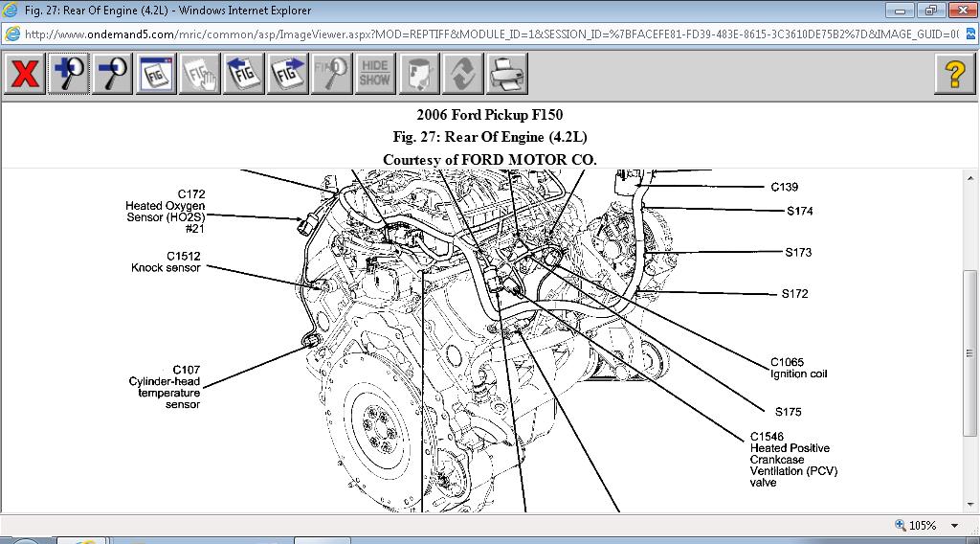Viewport: 980px width, 544px height.
Task: Click the C1065 Ignition coil label
Action: point(798,369)
